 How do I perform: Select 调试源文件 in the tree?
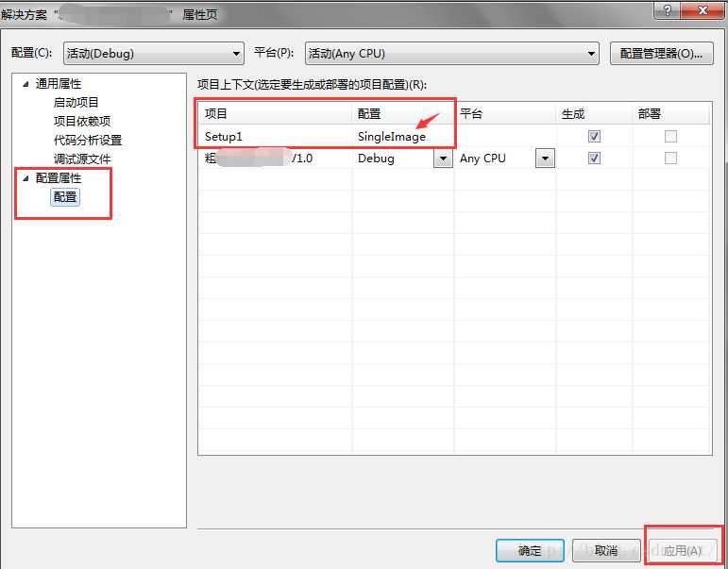82,159
